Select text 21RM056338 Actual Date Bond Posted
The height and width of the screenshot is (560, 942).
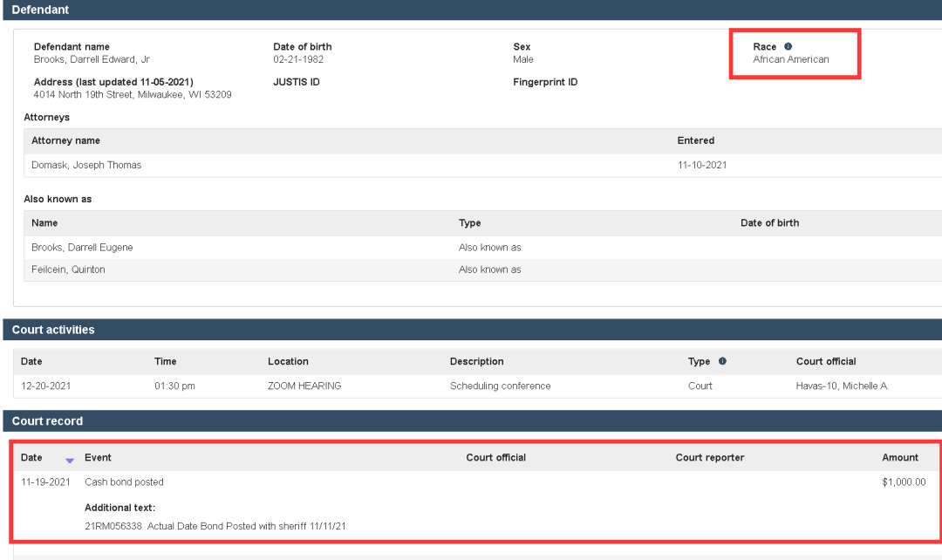(x=215, y=526)
